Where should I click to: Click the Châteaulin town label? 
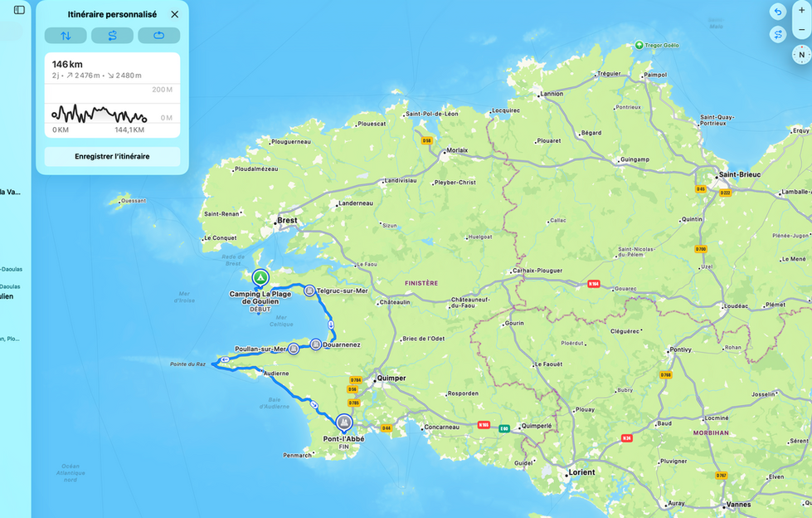point(395,302)
